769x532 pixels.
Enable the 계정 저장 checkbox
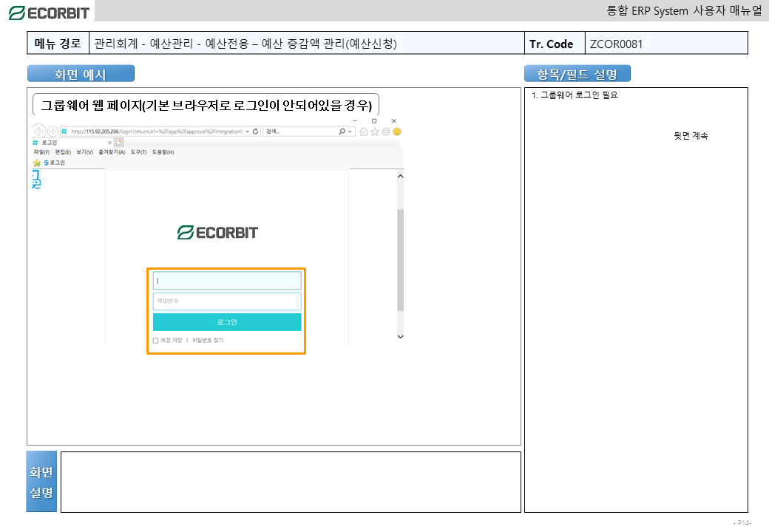point(155,341)
